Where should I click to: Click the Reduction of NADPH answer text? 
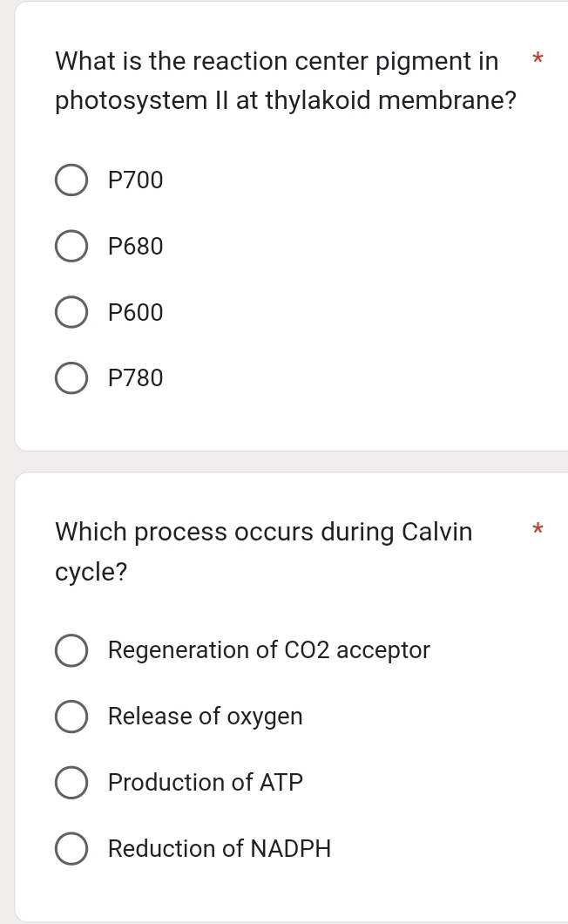[219, 848]
